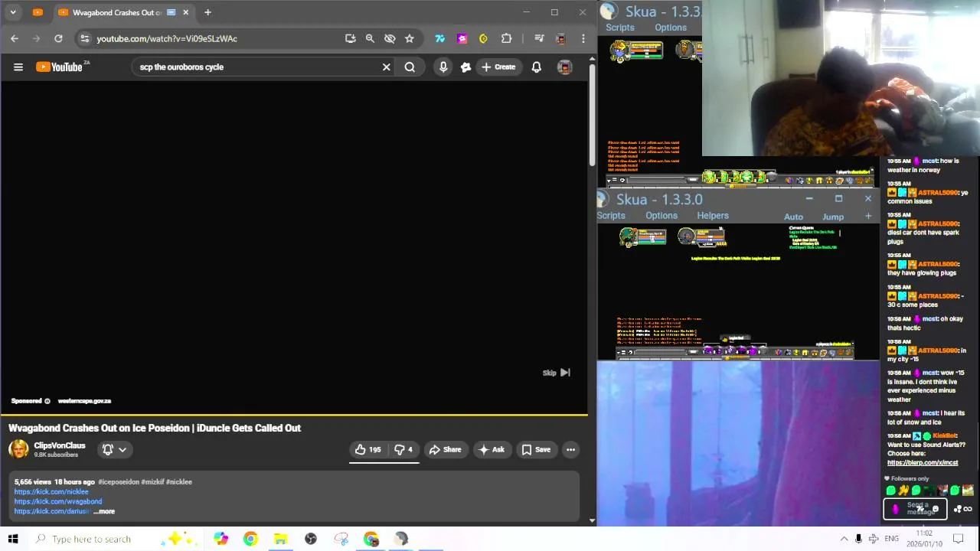980x551 pixels.
Task: Click the #iceposeidon hashtag
Action: pos(119,482)
